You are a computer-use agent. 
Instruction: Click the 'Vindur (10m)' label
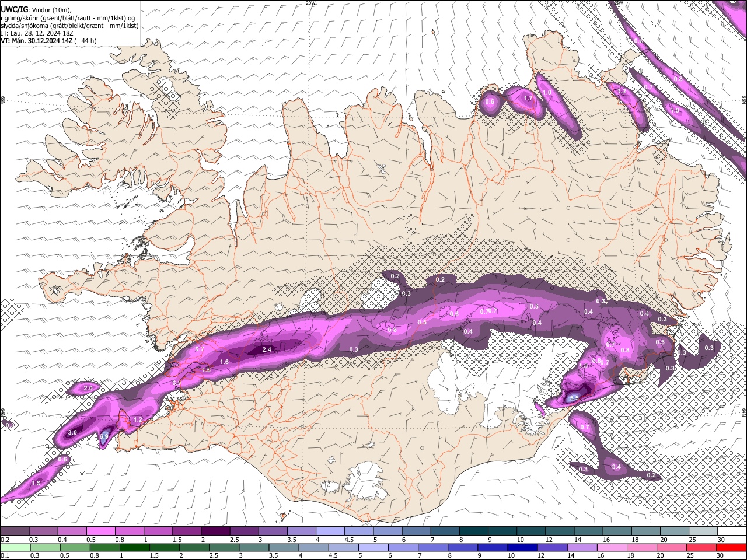[51, 10]
